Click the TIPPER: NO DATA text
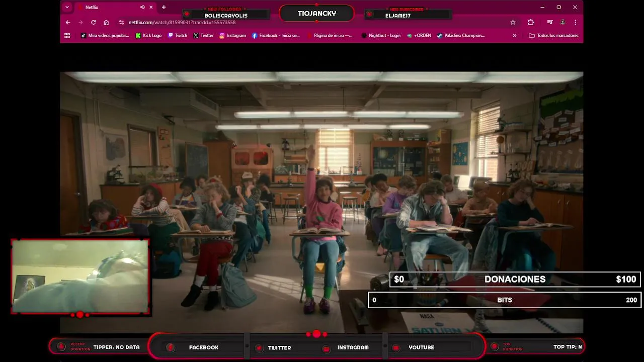Screen dimensions: 644x362 pos(116,347)
